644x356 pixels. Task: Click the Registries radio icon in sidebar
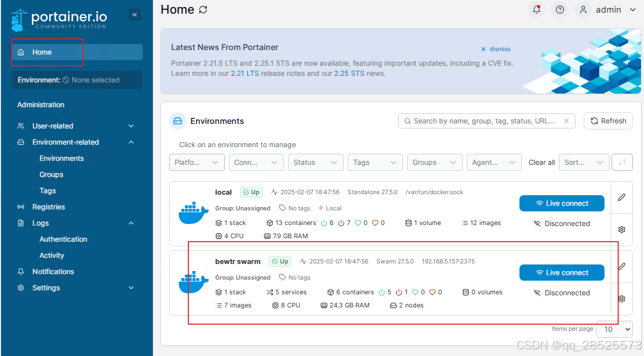point(21,207)
